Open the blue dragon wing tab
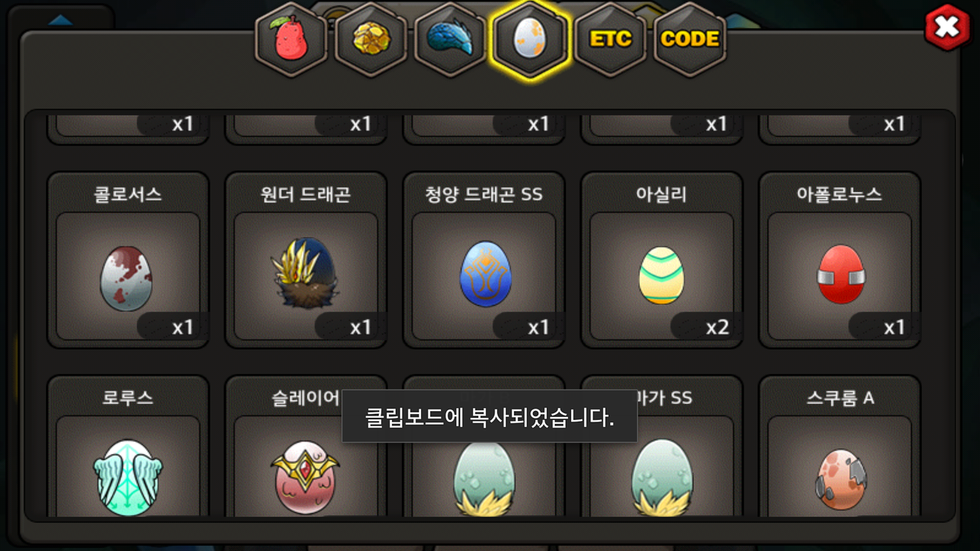 450,39
